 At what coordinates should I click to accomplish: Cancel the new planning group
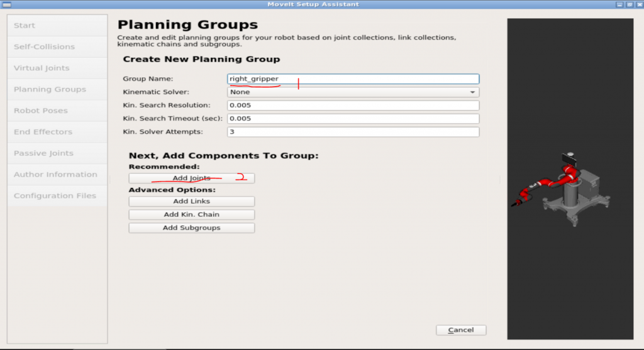460,331
